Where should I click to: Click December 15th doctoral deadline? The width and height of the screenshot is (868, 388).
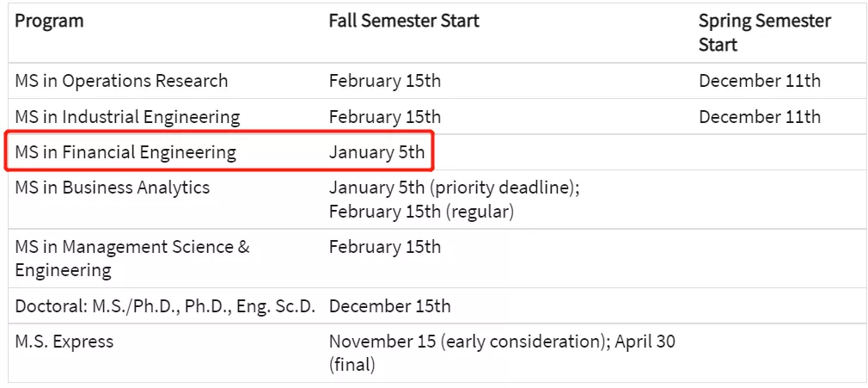coord(389,306)
